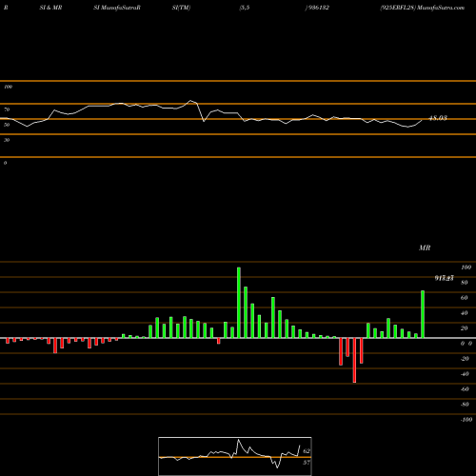
Task: Click the 80 label on the MR axis
Action: coord(465,283)
